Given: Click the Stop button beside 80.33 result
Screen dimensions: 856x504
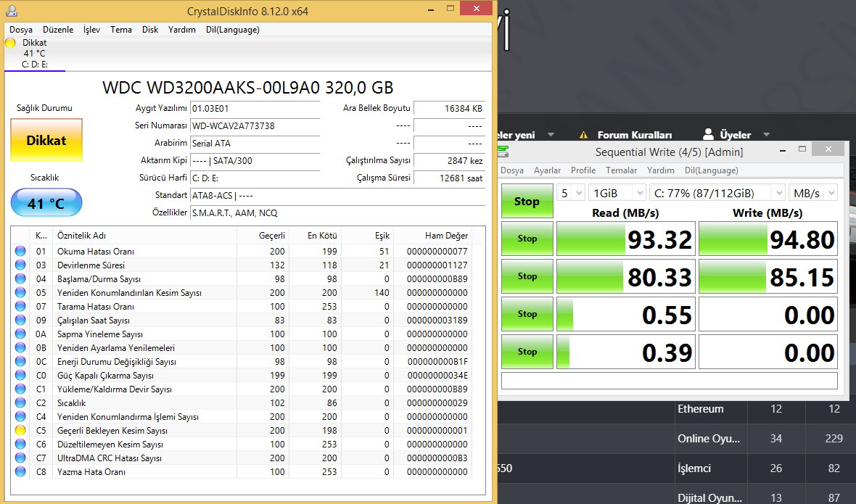Looking at the screenshot, I should pyautogui.click(x=527, y=276).
